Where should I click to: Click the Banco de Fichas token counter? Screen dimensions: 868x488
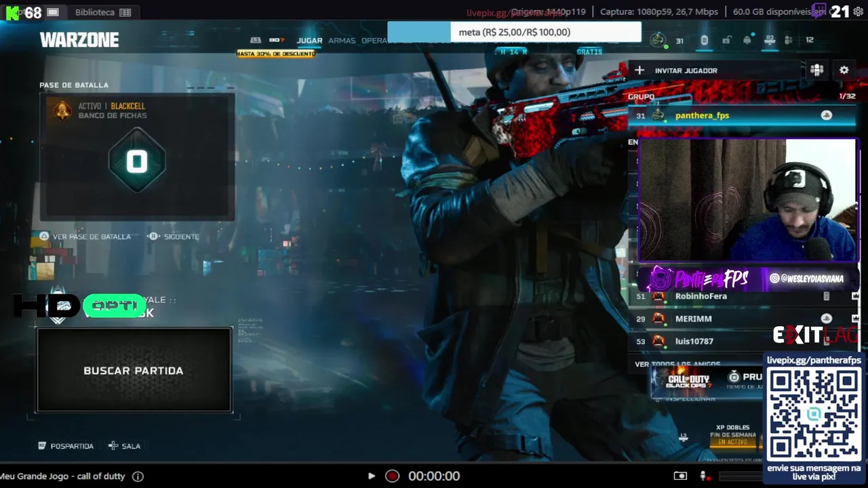click(x=137, y=161)
